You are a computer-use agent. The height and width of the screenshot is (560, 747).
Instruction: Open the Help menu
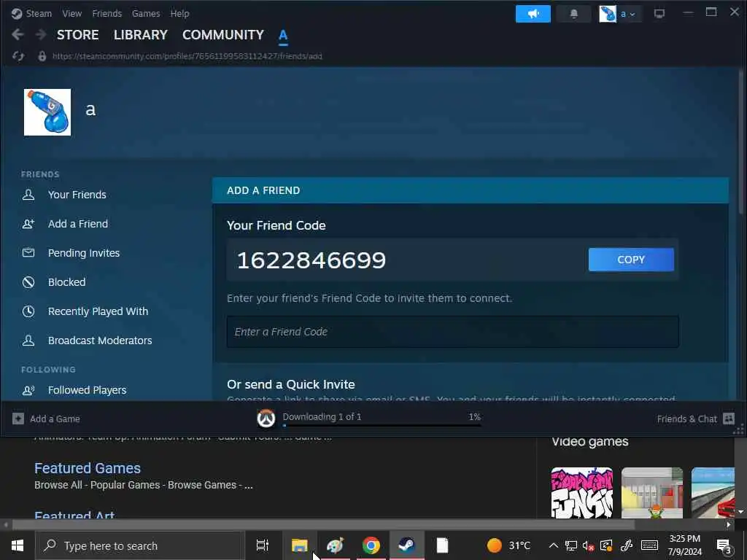179,13
